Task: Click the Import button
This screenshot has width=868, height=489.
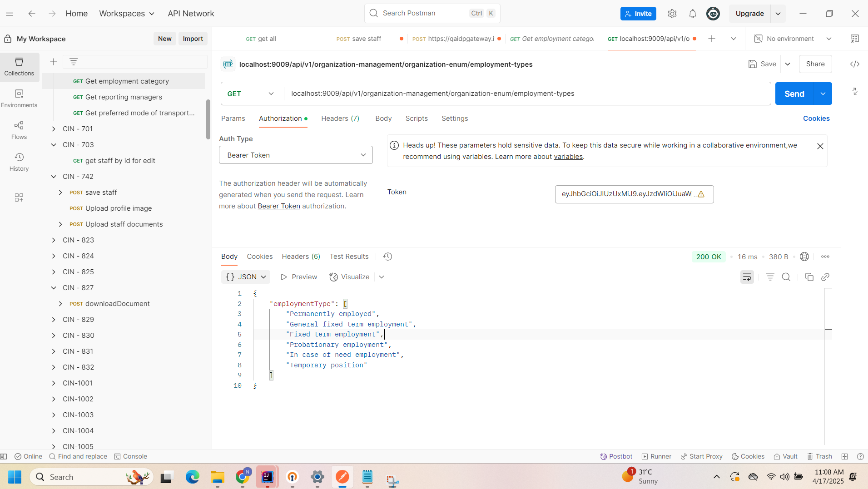Action: click(x=193, y=39)
